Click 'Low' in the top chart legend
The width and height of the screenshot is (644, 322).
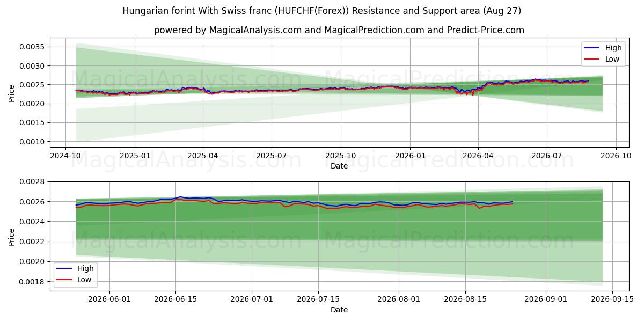[612, 59]
